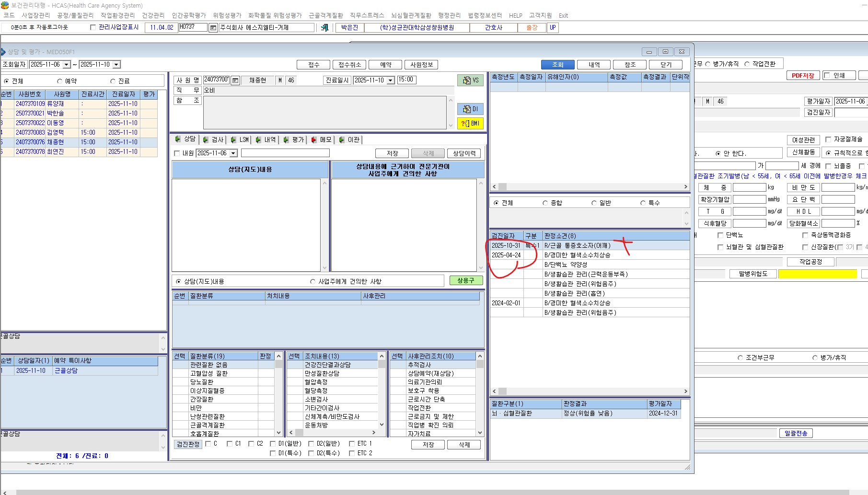Click the company search icon next to H0737
The image size is (868, 495).
213,28
